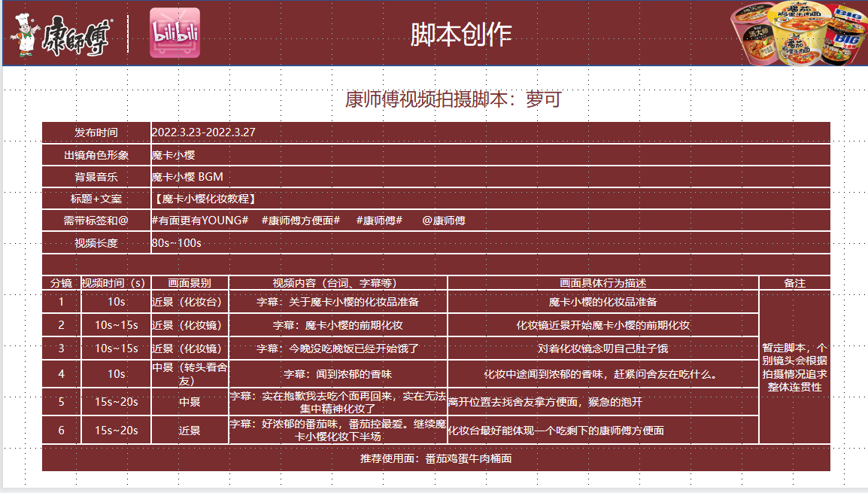This screenshot has width=868, height=493.
Task: Select the cell 化妆中途闻到浓郁的香味，赶紧问舍友在吃什么
Action: pos(602,374)
